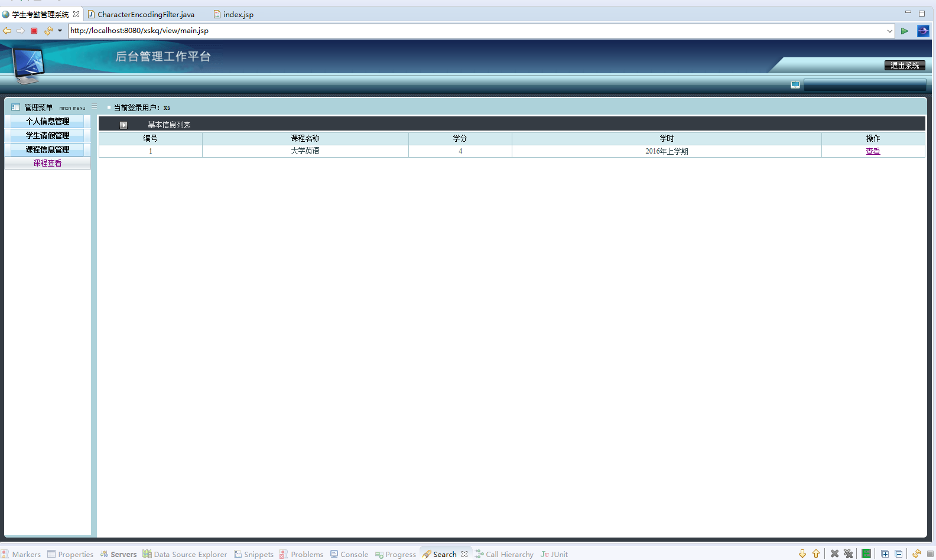936x560 pixels.
Task: Click the play icon beside 基本信息列表
Action: tap(123, 125)
